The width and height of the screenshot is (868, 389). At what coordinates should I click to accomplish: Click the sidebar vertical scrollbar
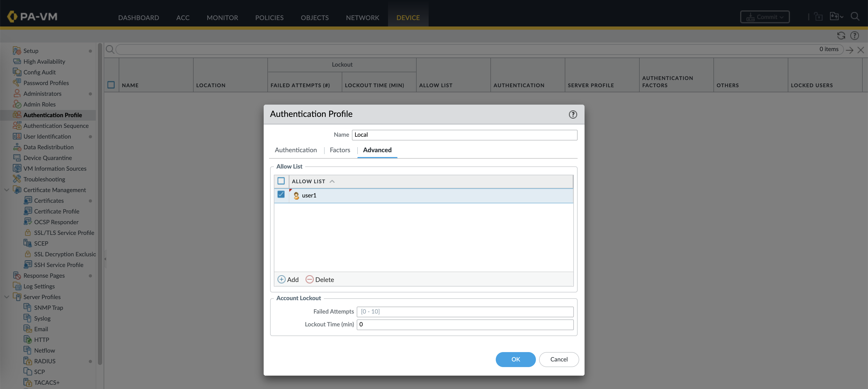[x=100, y=202]
